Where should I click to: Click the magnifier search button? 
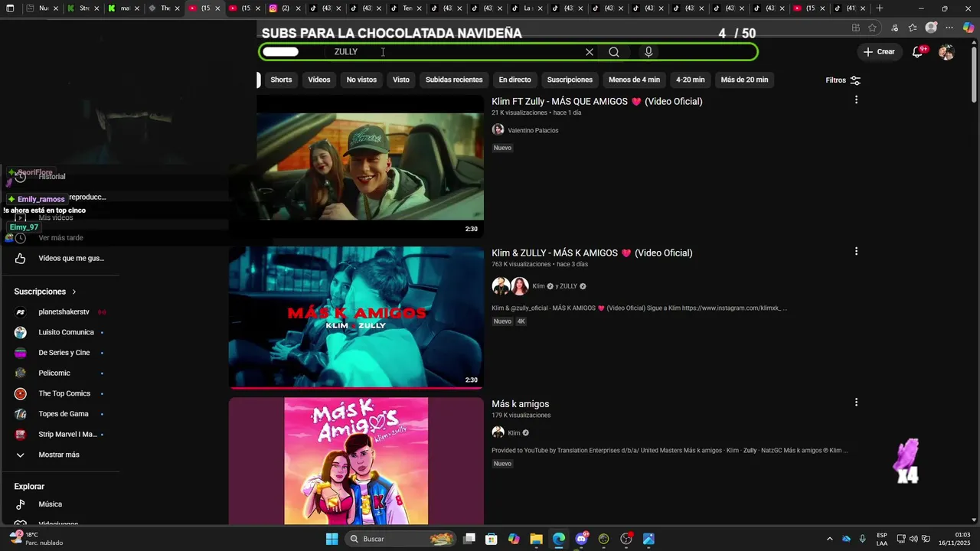pos(614,52)
